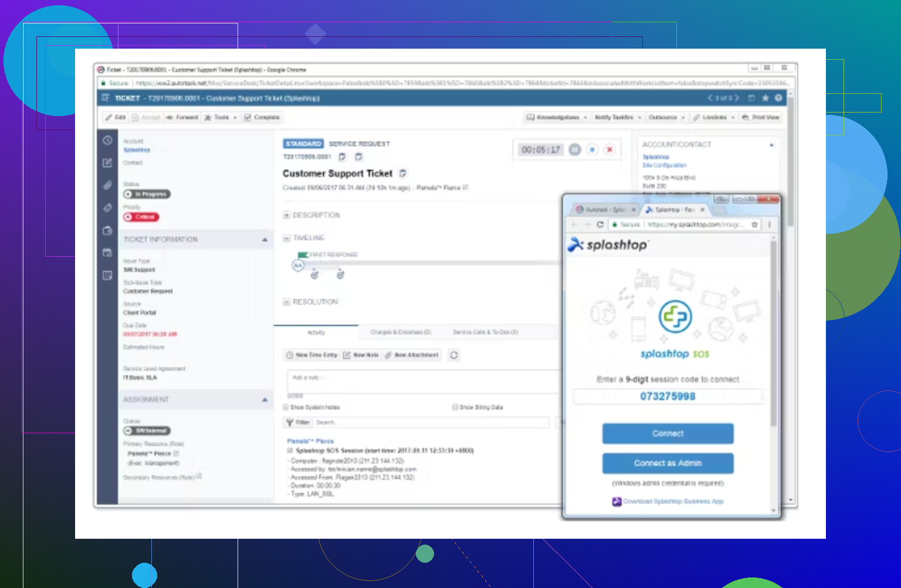Collapse the Ticket Information section
Screen dimensions: 901x588
pyautogui.click(x=265, y=240)
